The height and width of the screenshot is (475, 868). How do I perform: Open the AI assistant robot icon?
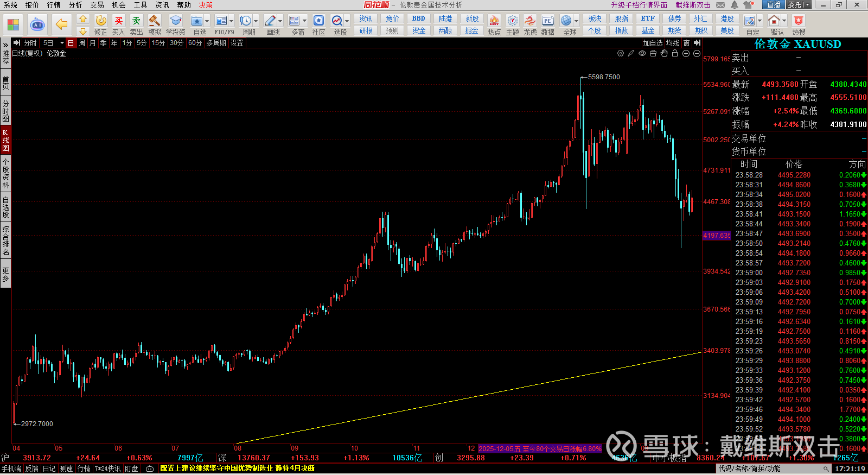tap(37, 25)
